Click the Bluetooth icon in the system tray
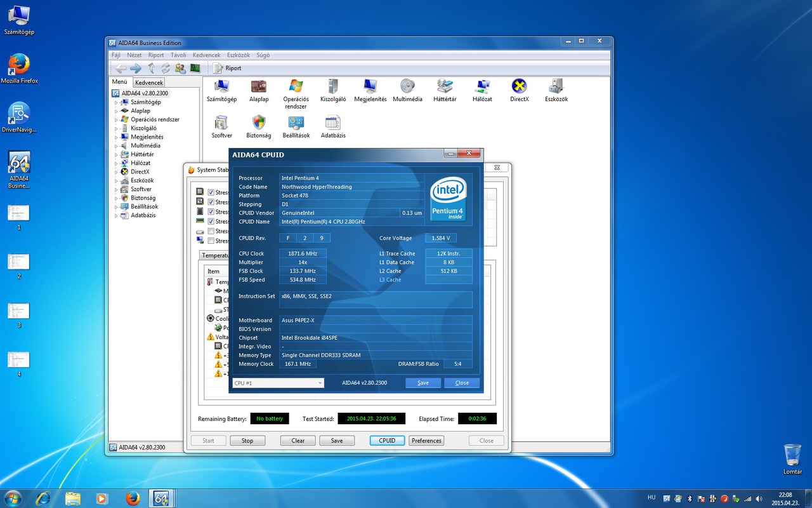The width and height of the screenshot is (812, 508). (690, 498)
